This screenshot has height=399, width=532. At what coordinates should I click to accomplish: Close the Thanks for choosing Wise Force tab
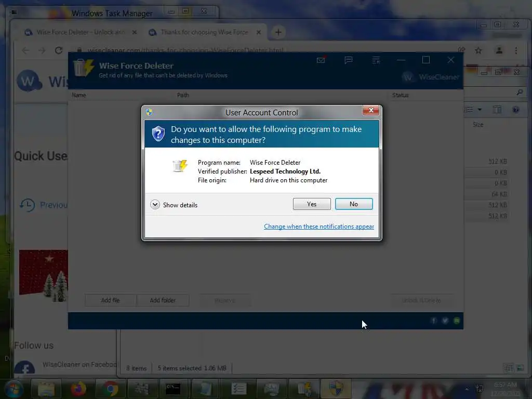coord(259,32)
